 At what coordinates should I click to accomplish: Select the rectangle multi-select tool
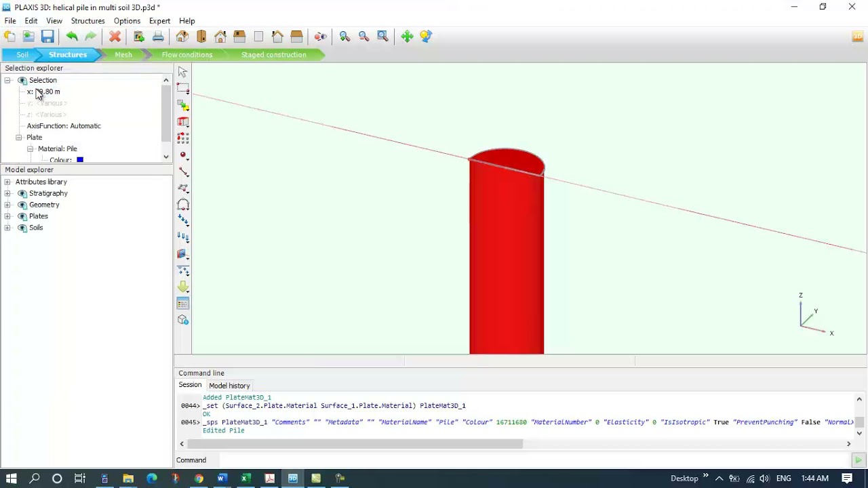[x=182, y=89]
